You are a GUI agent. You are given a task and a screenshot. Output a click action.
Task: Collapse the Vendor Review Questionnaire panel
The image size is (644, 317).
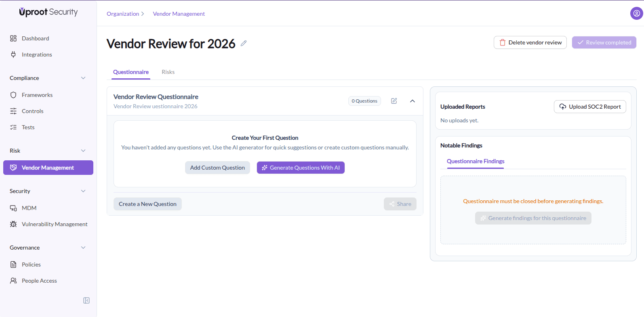click(412, 101)
